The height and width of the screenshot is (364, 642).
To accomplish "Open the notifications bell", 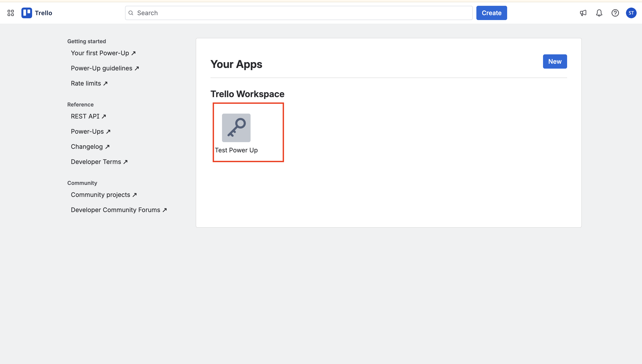I will [x=599, y=13].
